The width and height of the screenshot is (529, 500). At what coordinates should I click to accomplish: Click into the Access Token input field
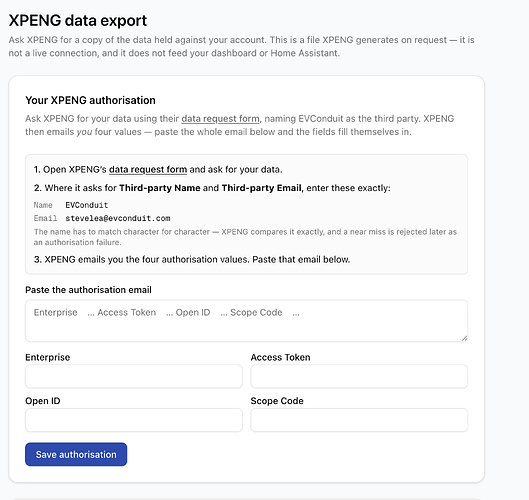tap(359, 376)
